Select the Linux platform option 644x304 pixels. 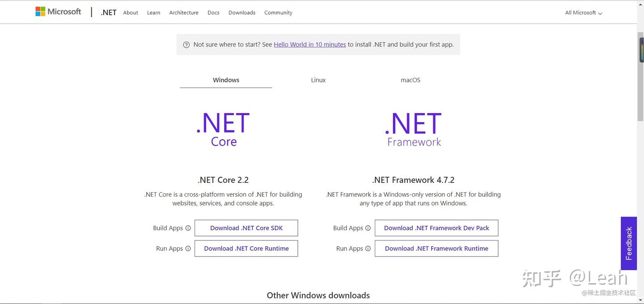click(318, 80)
